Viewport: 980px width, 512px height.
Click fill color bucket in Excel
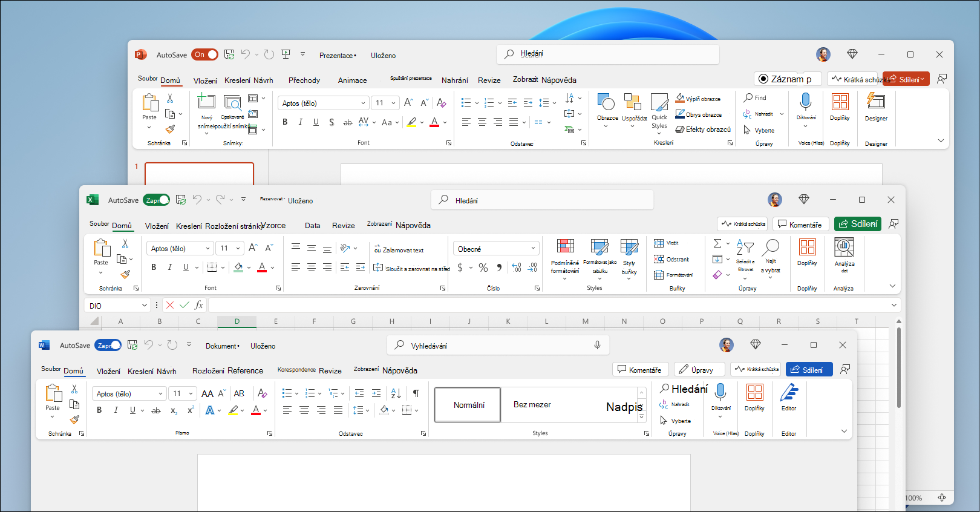pos(238,267)
